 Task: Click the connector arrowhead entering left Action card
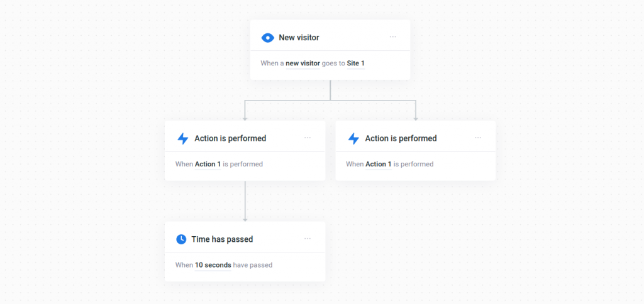click(245, 119)
